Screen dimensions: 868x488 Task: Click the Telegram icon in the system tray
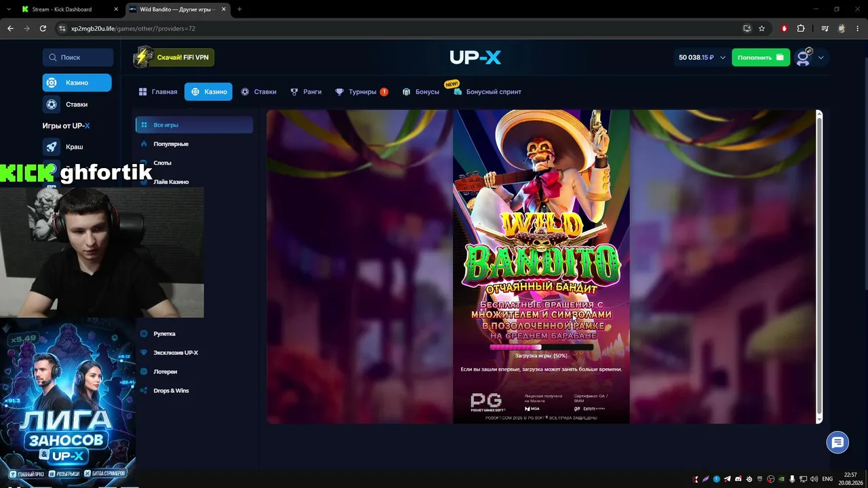[x=728, y=479]
